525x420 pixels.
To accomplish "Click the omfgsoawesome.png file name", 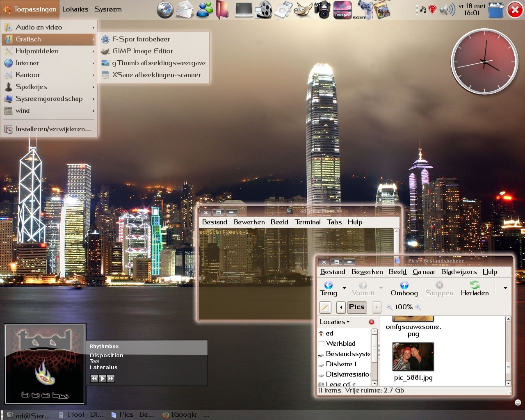I will click(x=413, y=330).
